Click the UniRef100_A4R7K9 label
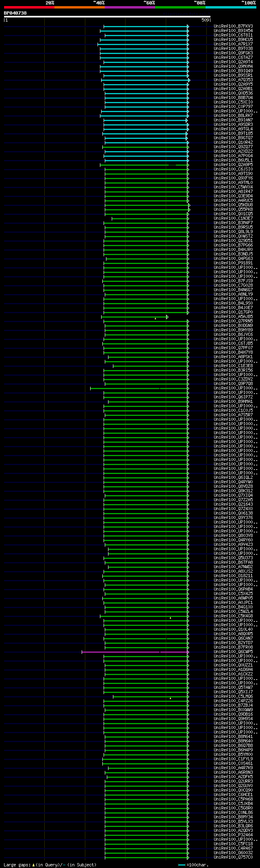Image resolution: width=260 pixels, height=868 pixels. point(233,768)
